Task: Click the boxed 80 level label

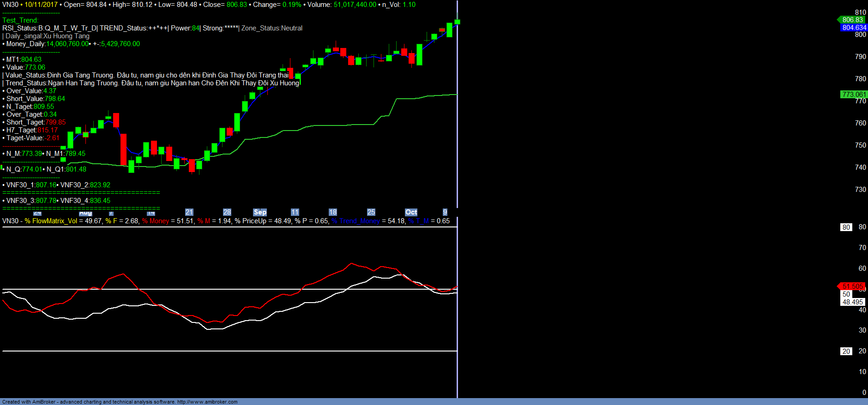Action: point(846,227)
